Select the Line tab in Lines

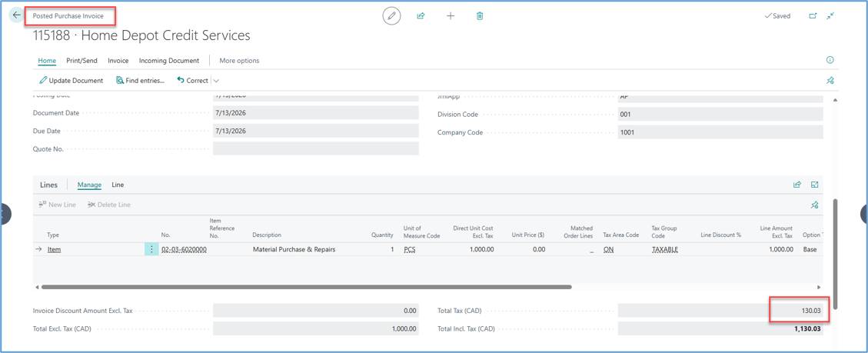click(118, 185)
